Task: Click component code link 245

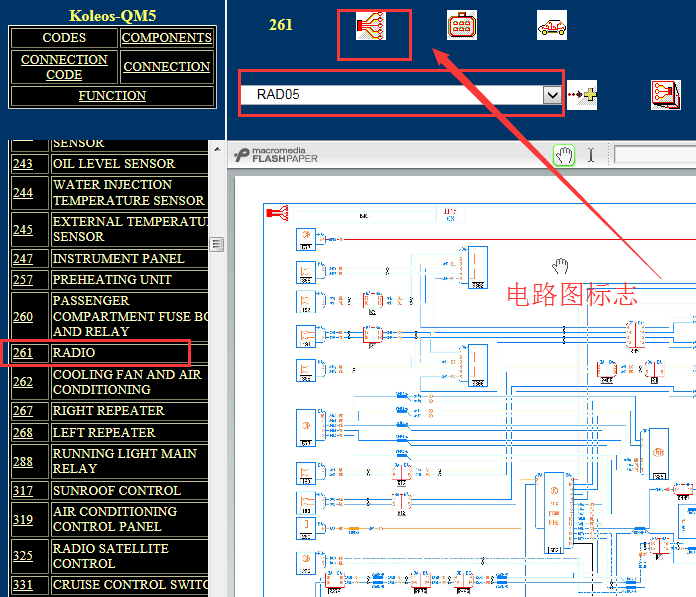Action: coord(23,229)
